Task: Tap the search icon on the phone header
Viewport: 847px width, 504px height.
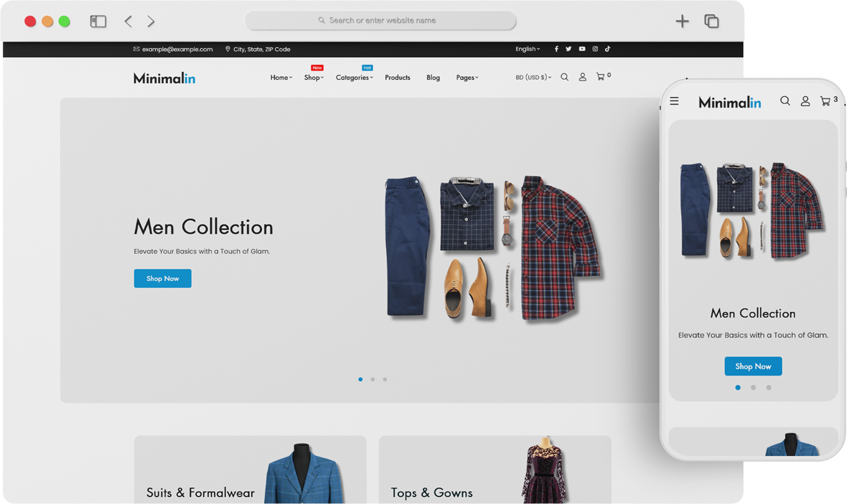Action: coord(785,102)
